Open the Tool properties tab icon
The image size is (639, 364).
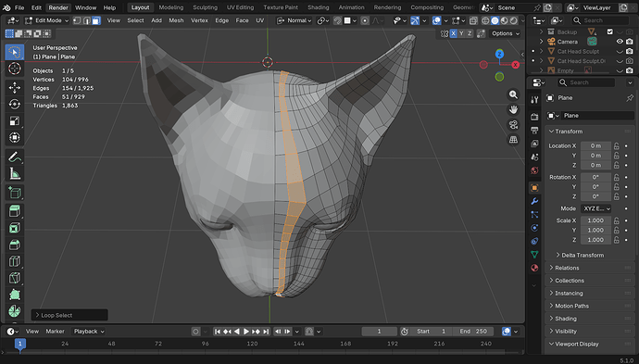click(x=534, y=100)
